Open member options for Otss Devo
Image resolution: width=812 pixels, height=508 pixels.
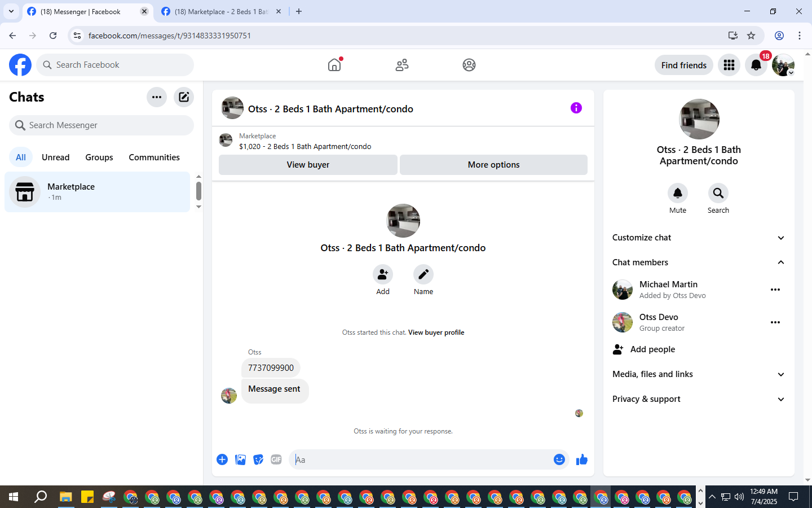point(775,322)
